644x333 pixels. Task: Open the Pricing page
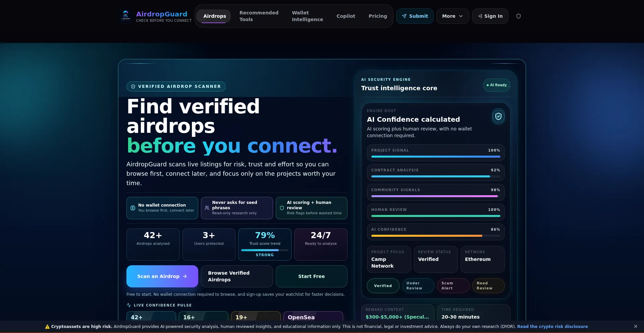(x=378, y=16)
